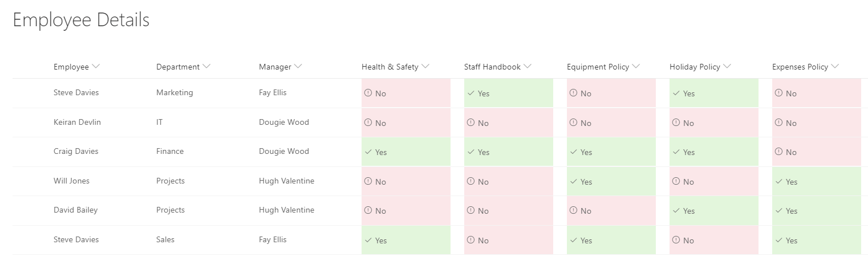The height and width of the screenshot is (269, 868).
Task: Click the checkmark icon in Craig Davies Health & Safety
Action: click(368, 152)
